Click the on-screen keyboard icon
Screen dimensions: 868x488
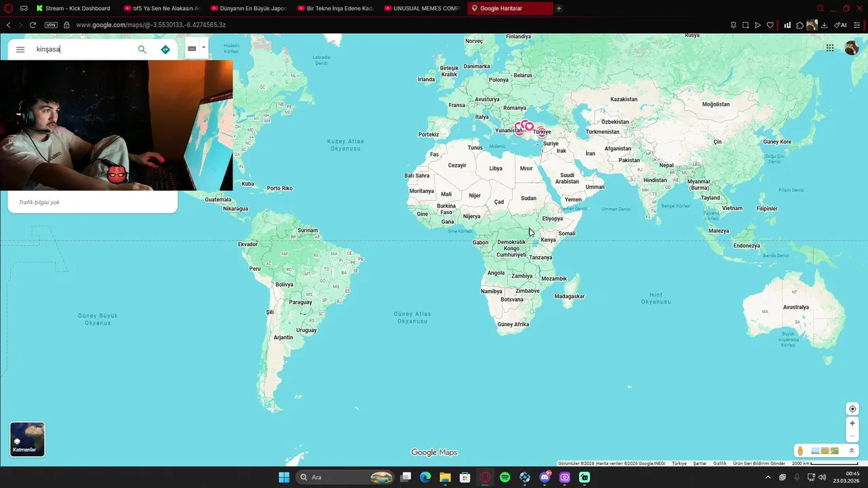point(192,49)
